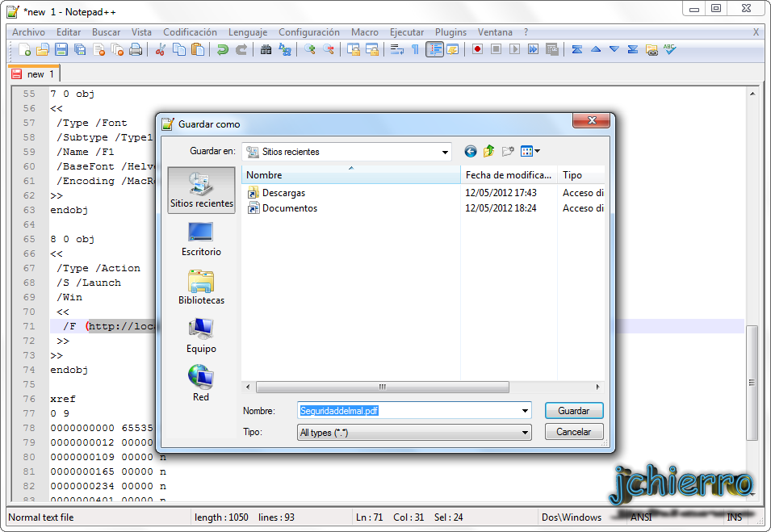
Task: Select the Documentos folder entry
Action: point(289,208)
